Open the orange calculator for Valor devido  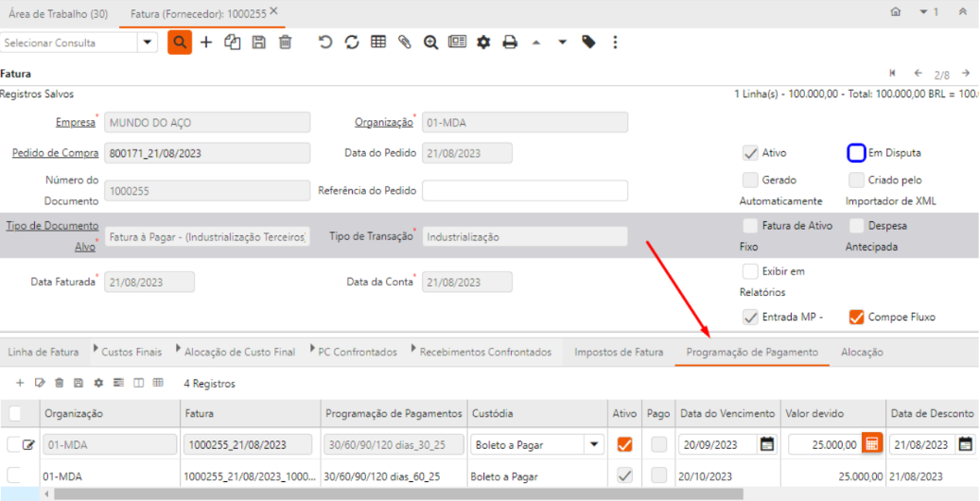tap(872, 443)
